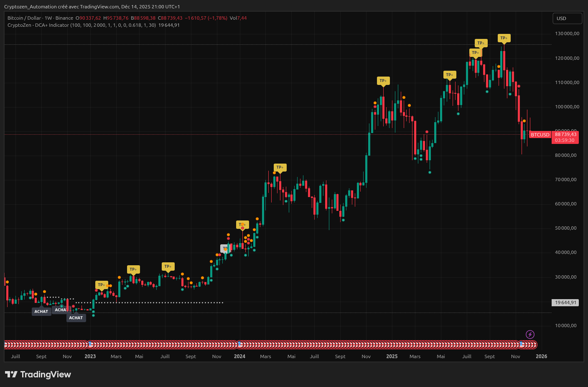Click the event flag marker near Nov 2025
This screenshot has width=588, height=387.
(x=522, y=345)
